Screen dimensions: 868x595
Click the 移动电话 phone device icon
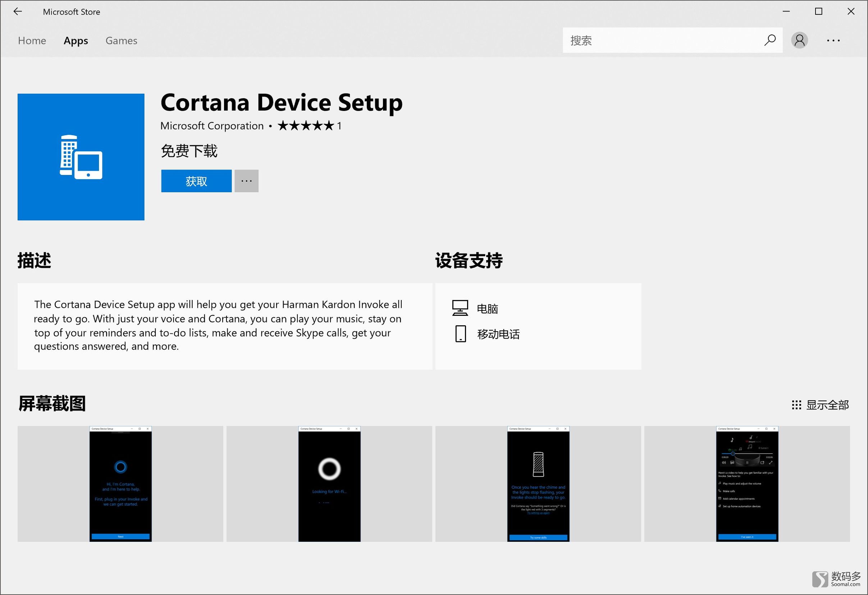click(x=461, y=334)
